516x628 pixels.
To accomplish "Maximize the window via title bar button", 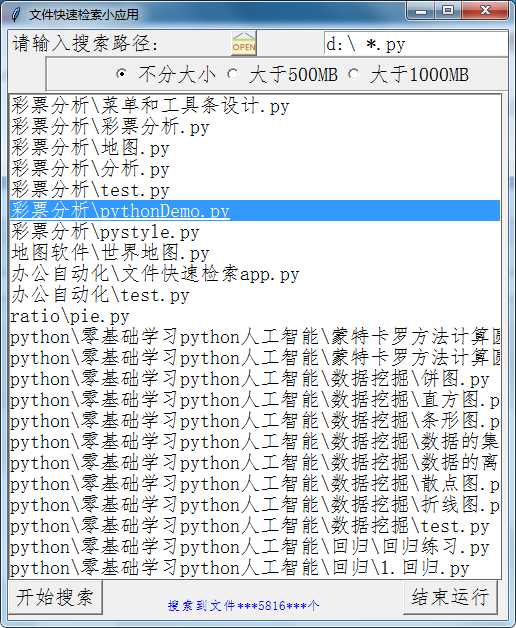I will point(448,10).
